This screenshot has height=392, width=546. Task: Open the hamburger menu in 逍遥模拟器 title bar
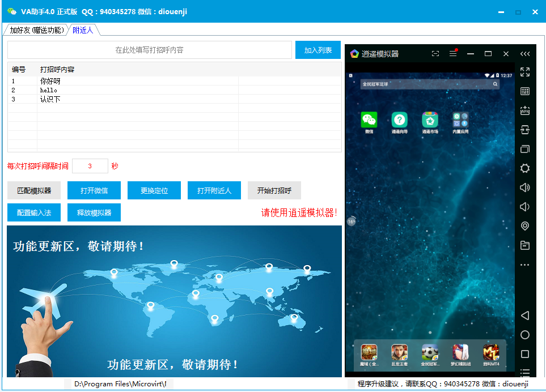(x=453, y=54)
